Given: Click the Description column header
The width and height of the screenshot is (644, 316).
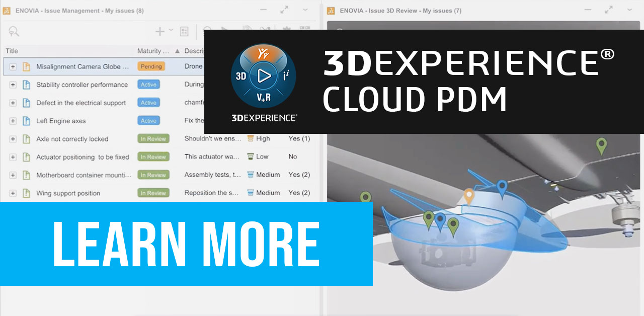Looking at the screenshot, I should point(194,51).
